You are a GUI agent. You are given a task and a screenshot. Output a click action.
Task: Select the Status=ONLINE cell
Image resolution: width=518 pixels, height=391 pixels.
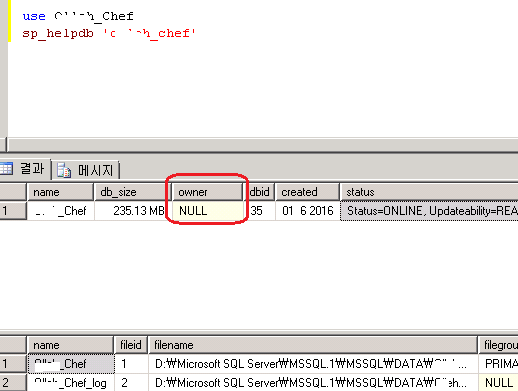[429, 211]
